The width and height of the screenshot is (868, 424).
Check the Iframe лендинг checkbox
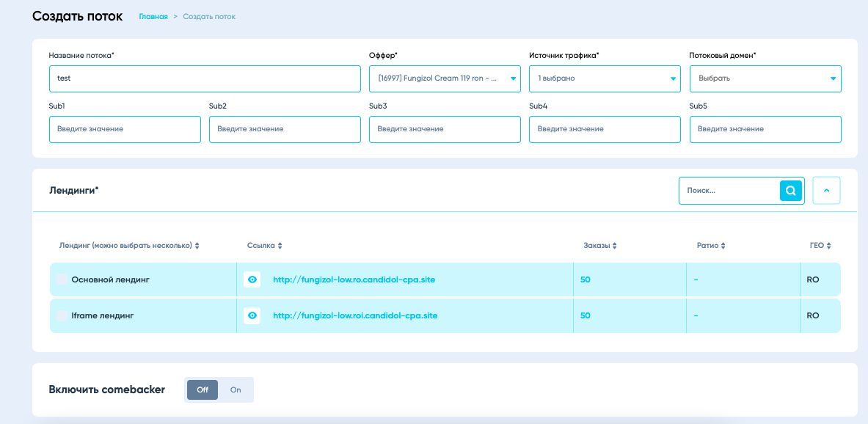tap(62, 315)
